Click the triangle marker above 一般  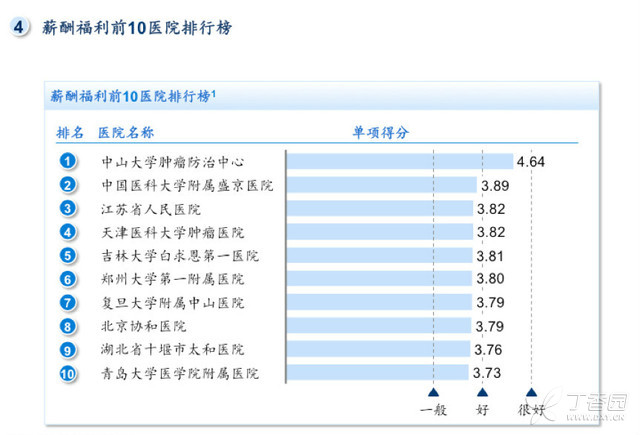click(433, 393)
